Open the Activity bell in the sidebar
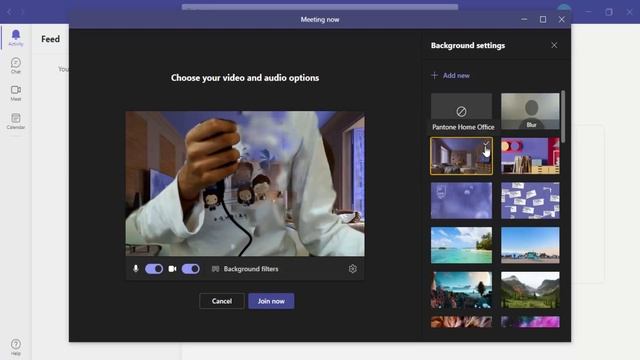640x360 pixels. [x=16, y=38]
